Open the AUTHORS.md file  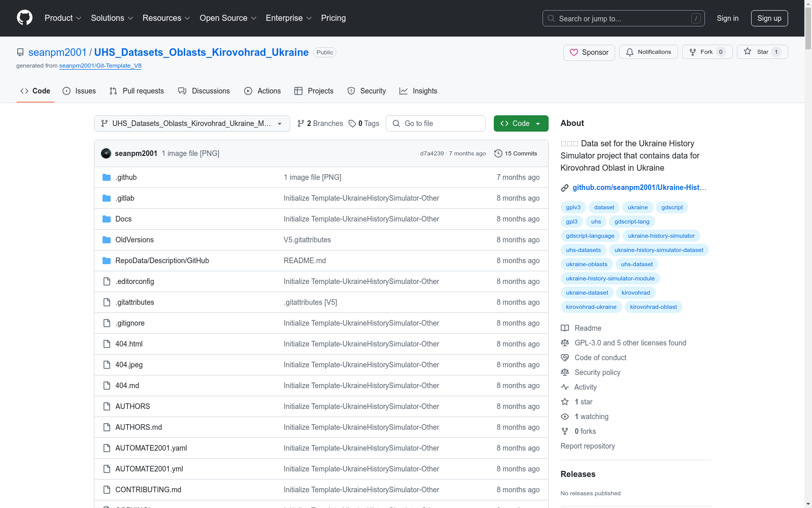(x=139, y=427)
